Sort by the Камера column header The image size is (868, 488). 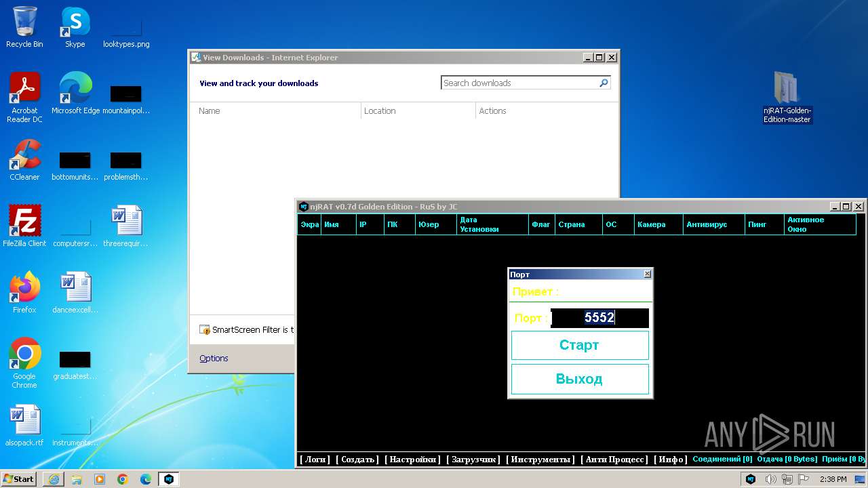pos(658,224)
